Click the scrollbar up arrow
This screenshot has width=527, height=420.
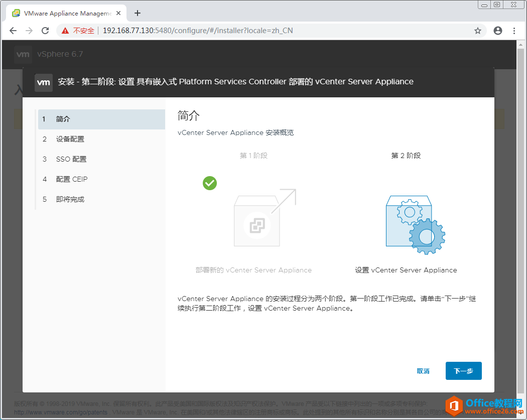[x=520, y=44]
